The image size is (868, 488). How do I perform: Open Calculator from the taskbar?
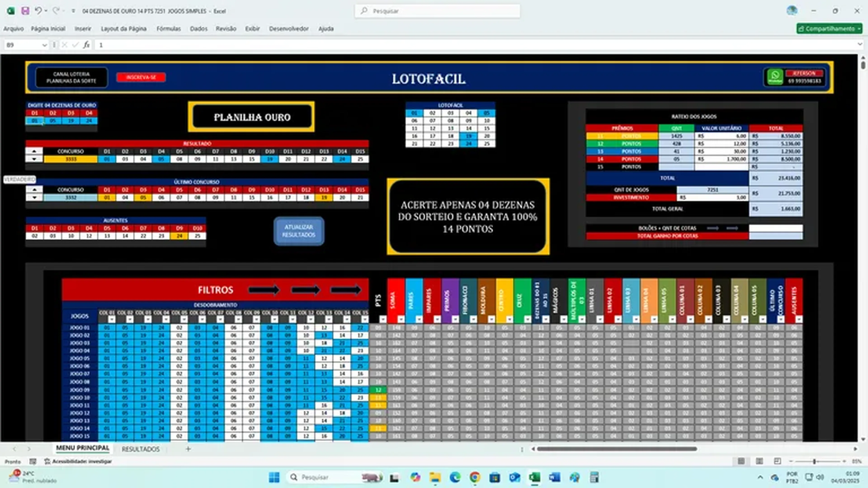[594, 477]
